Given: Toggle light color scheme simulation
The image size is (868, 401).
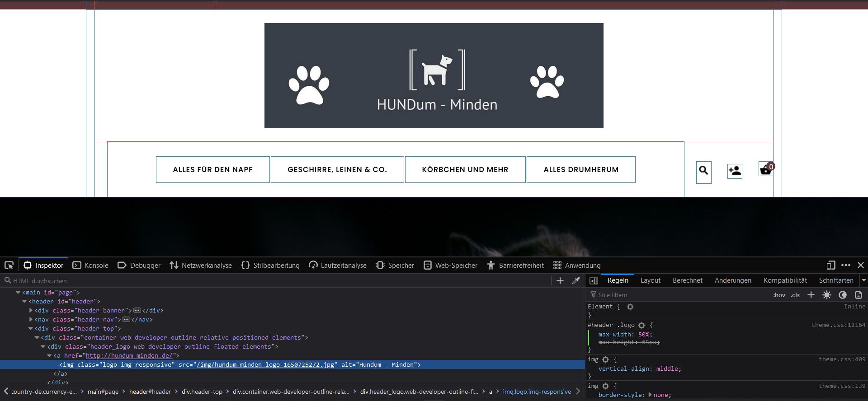Looking at the screenshot, I should (x=827, y=295).
